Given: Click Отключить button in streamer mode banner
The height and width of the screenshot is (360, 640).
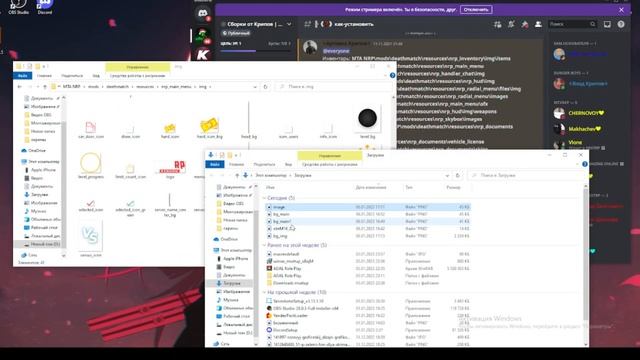Looking at the screenshot, I should 476,9.
